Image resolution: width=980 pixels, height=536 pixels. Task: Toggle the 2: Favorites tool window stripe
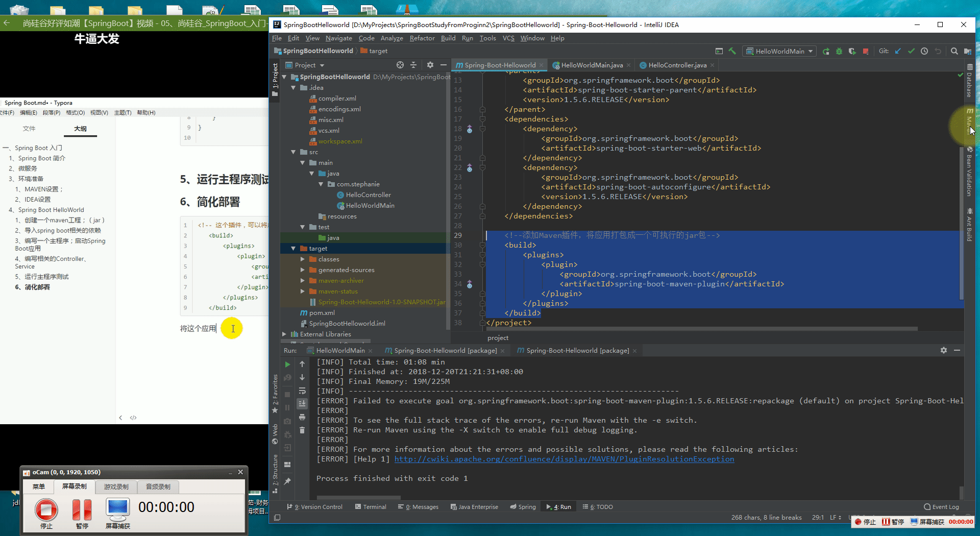click(275, 393)
